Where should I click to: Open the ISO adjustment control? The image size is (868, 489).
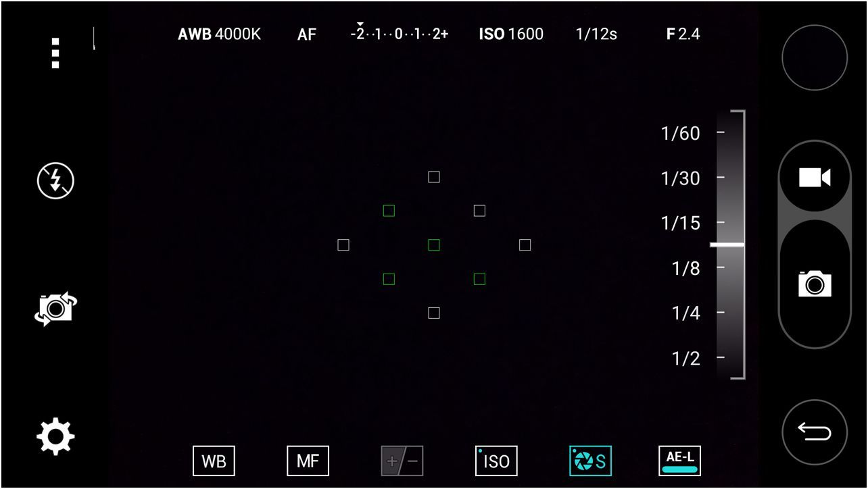[x=496, y=461]
